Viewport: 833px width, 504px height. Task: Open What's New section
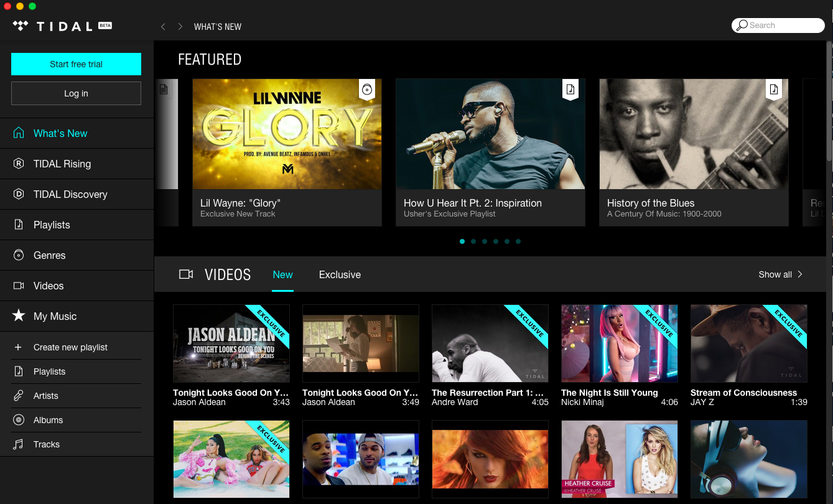[x=77, y=133]
